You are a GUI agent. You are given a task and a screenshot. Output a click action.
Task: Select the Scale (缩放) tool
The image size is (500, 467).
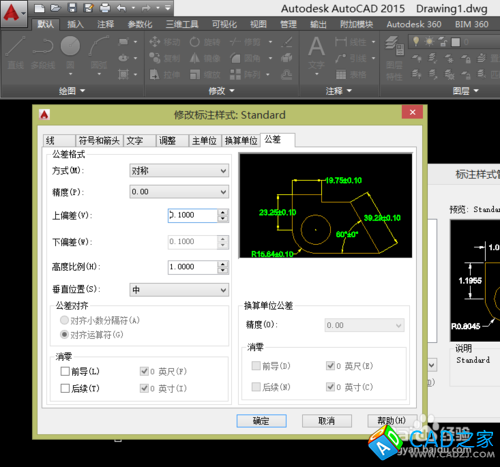(x=205, y=74)
